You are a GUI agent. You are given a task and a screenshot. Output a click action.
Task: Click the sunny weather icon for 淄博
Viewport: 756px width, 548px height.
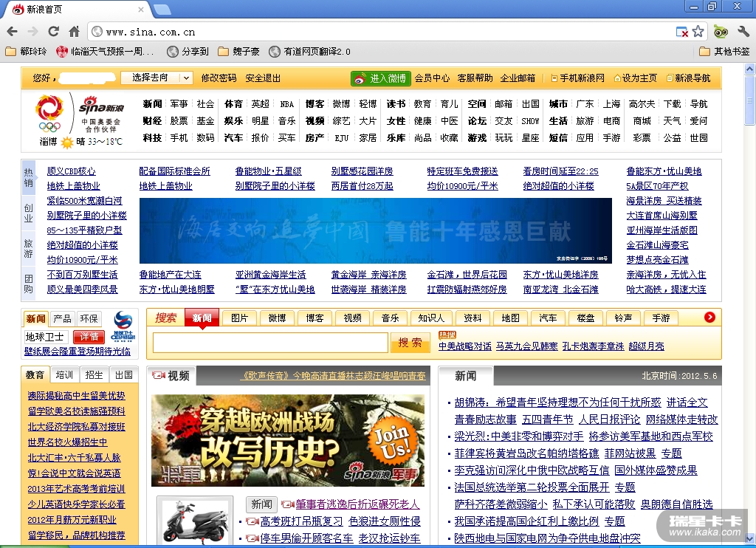click(x=67, y=142)
